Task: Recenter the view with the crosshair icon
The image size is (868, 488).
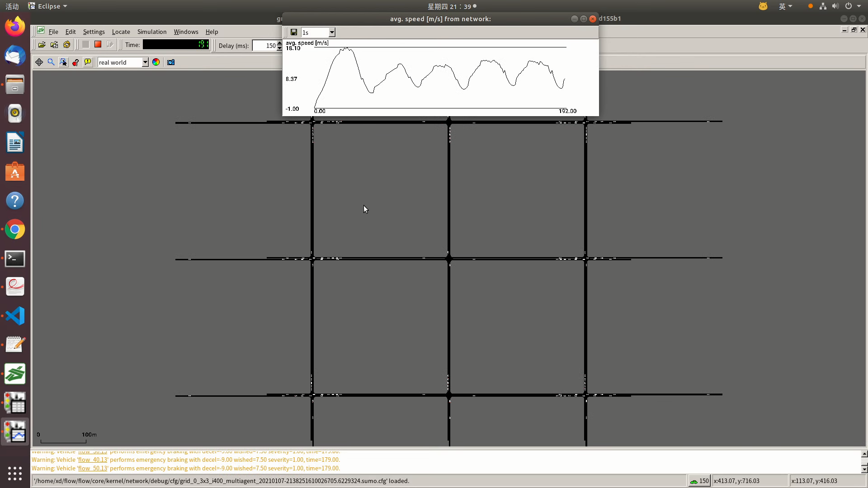Action: [39, 62]
